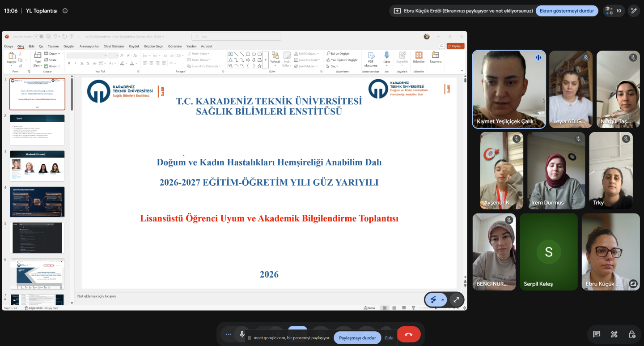The image size is (644, 346).
Task: Switch to the Tasarım ribbon tab
Action: tap(53, 46)
